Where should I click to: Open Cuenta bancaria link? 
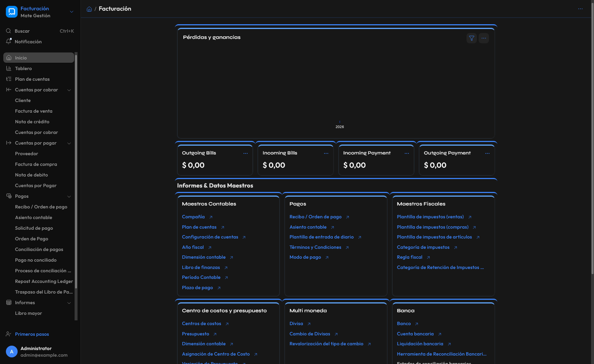point(415,334)
